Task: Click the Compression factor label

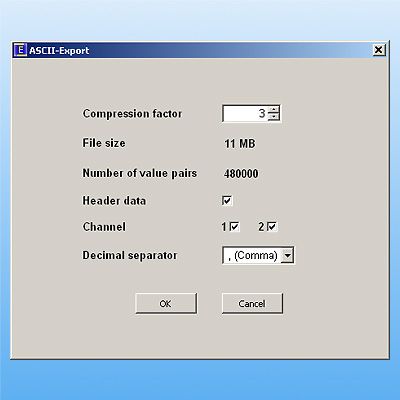Action: tap(132, 114)
